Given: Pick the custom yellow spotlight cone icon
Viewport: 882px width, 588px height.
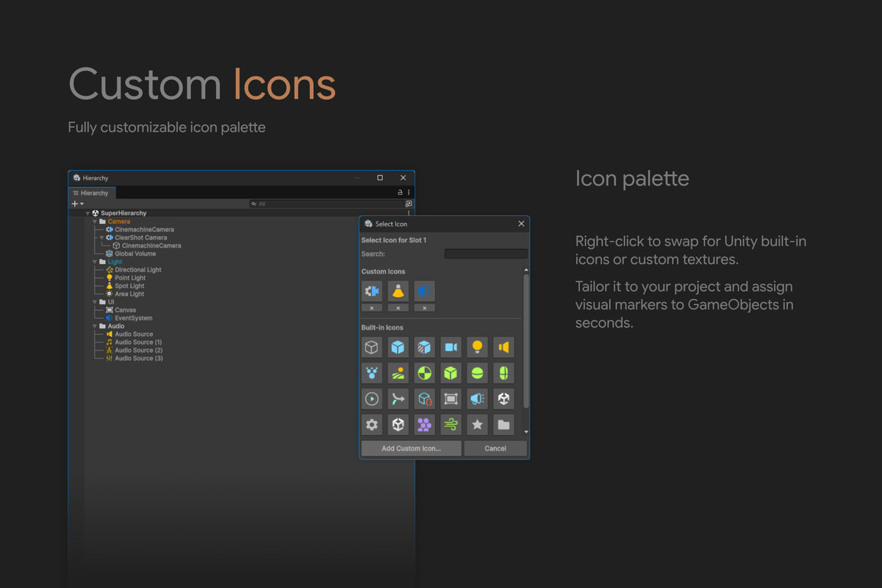Looking at the screenshot, I should pos(398,291).
